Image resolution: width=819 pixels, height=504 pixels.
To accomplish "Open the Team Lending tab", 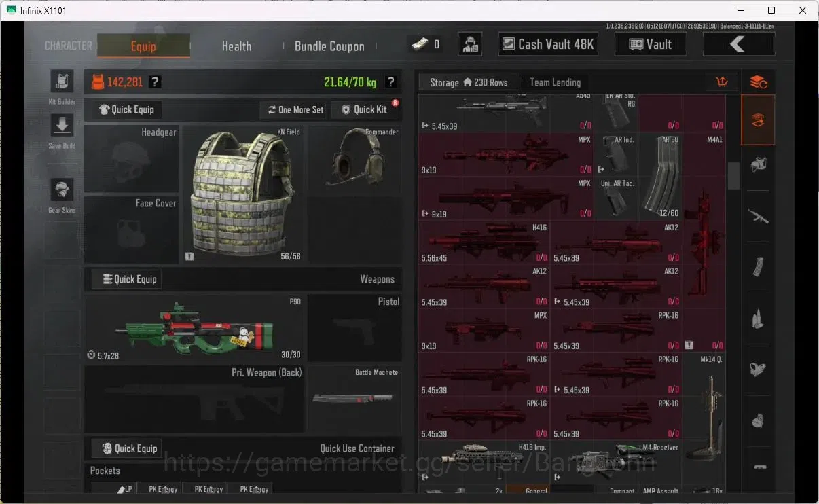I will tap(555, 82).
